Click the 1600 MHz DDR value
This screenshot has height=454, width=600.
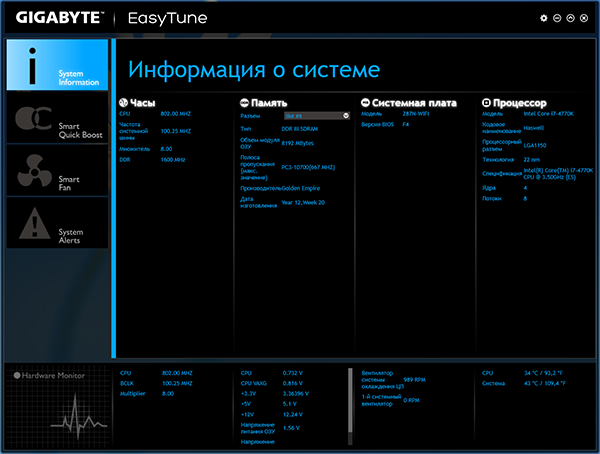[173, 160]
